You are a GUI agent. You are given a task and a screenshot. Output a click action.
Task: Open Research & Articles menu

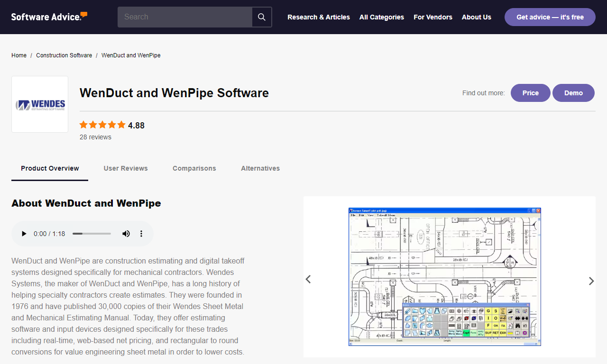click(319, 17)
